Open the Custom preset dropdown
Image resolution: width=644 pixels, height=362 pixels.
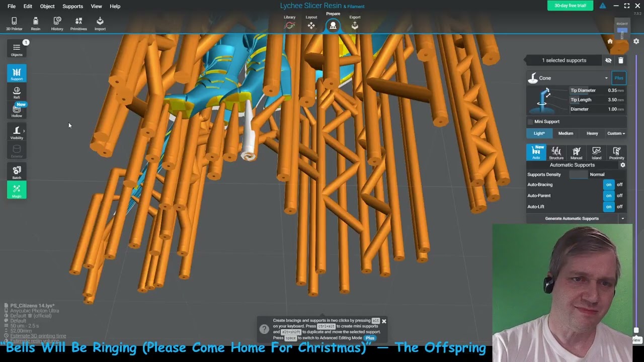(x=616, y=133)
